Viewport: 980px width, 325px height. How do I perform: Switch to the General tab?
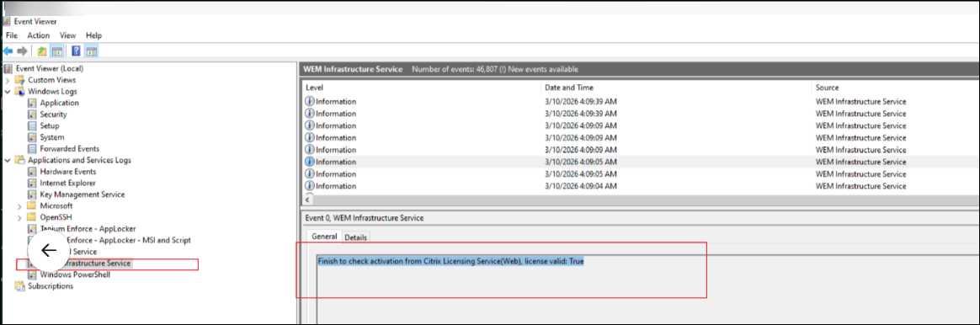tap(324, 237)
